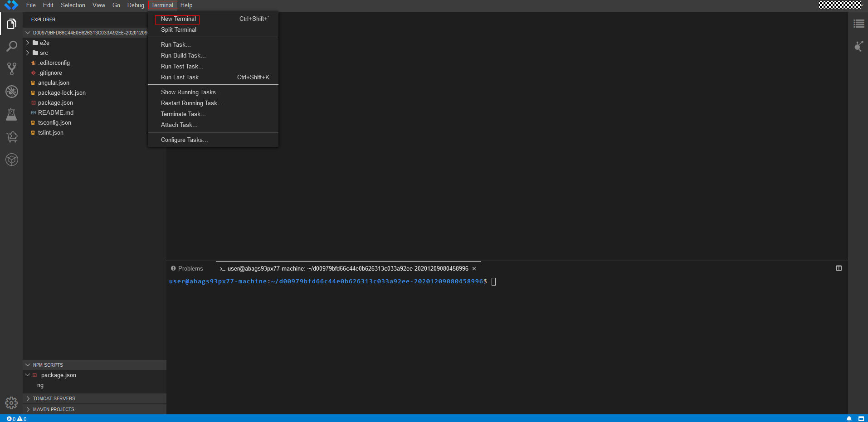The image size is (868, 422).
Task: Select New Terminal from the menu
Action: (178, 19)
